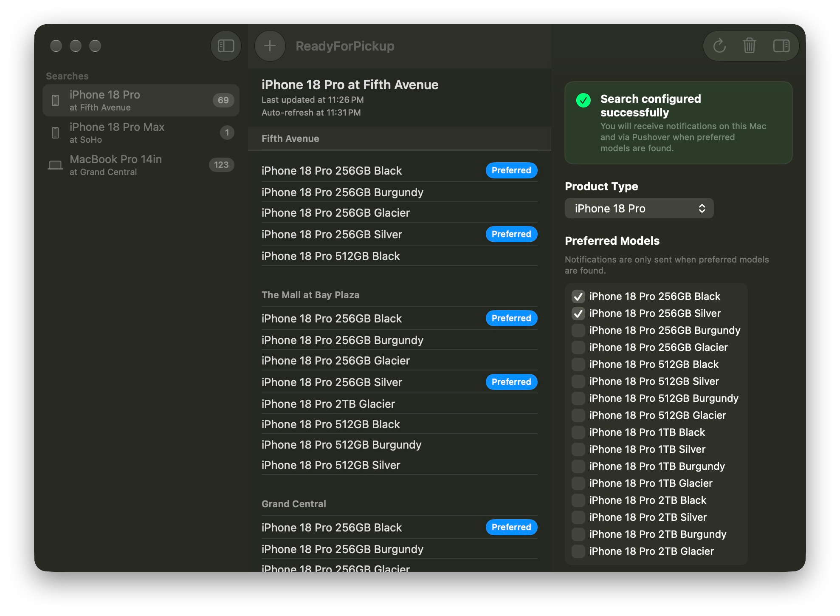Select Bay Plaza iPhone 18 Pro 512GB Burgundy row
This screenshot has width=840, height=616.
pos(399,444)
